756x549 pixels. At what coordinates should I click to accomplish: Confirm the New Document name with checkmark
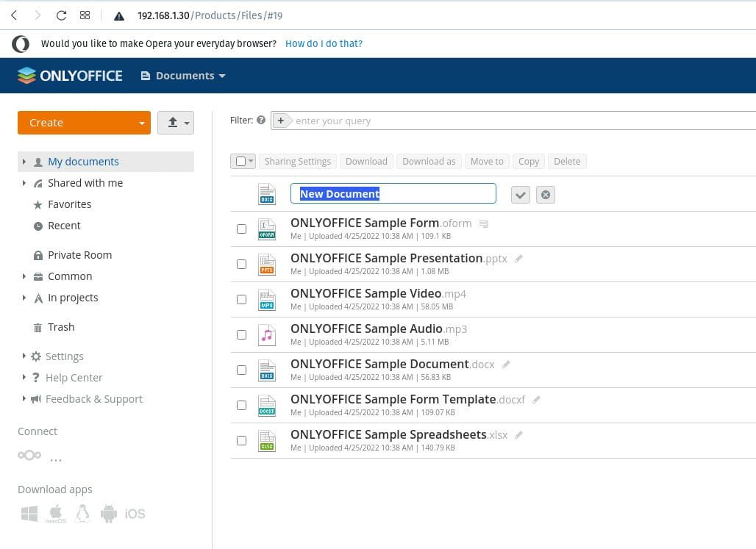[521, 194]
